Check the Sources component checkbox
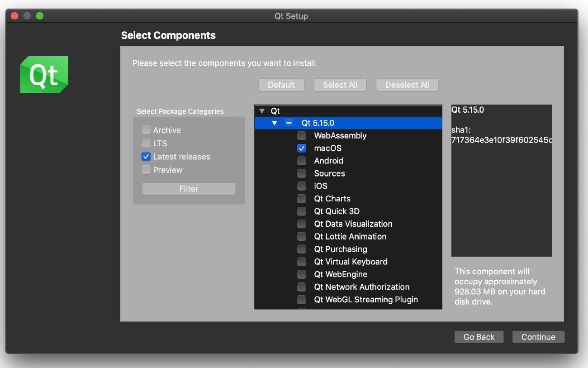The width and height of the screenshot is (588, 368). pyautogui.click(x=301, y=173)
